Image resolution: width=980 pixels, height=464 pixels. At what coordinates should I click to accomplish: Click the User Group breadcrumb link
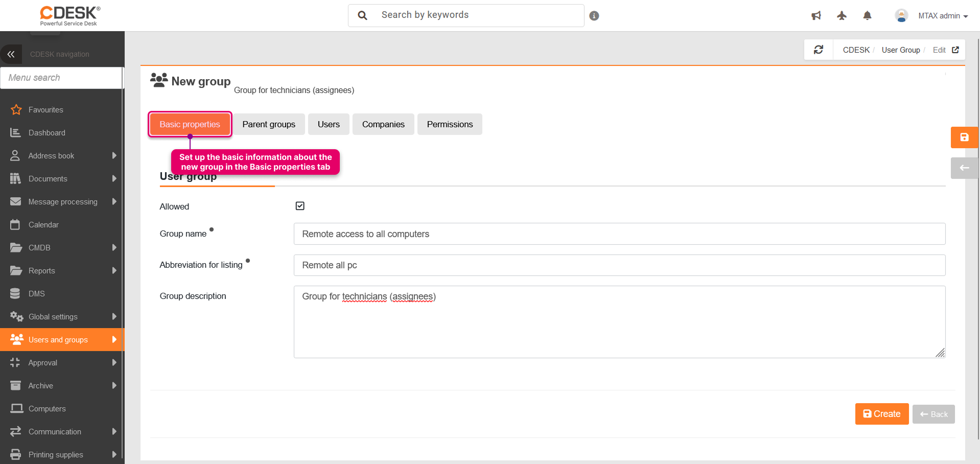(x=900, y=50)
